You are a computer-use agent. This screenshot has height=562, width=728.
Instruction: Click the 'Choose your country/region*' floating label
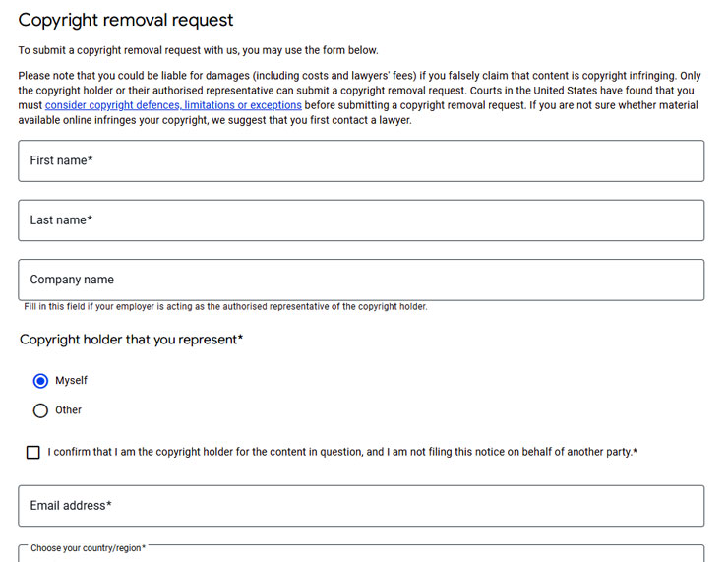click(89, 548)
